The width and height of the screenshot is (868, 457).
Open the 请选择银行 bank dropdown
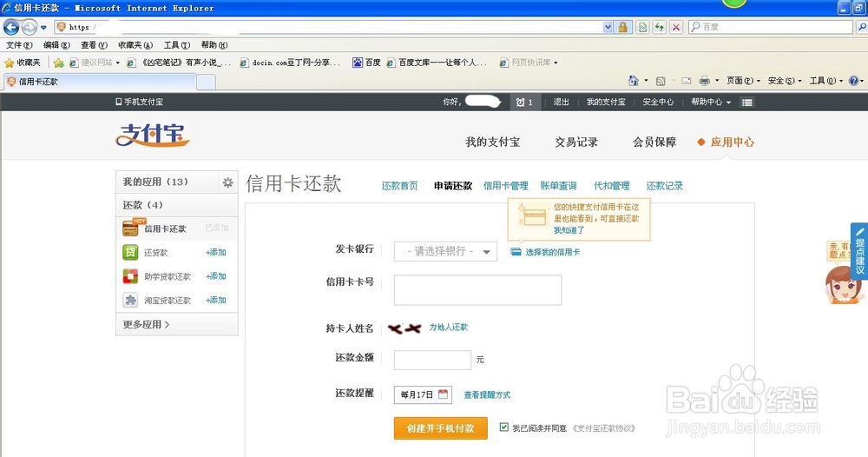(445, 251)
